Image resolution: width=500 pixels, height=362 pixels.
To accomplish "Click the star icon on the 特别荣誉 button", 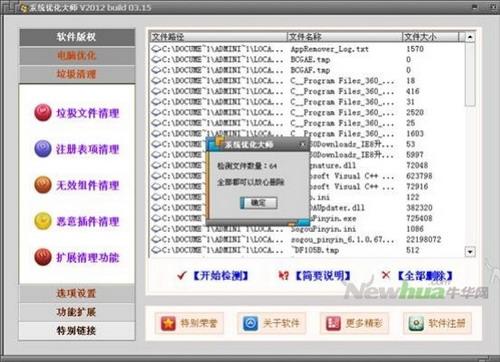I will (168, 323).
